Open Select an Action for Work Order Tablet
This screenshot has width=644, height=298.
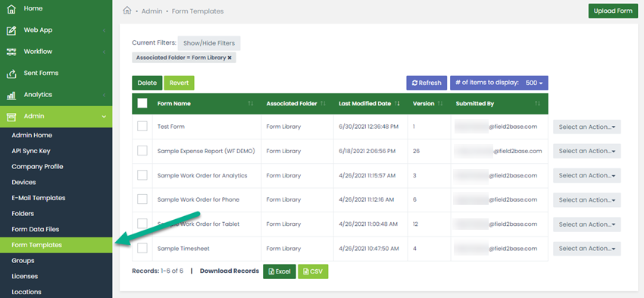tap(587, 224)
